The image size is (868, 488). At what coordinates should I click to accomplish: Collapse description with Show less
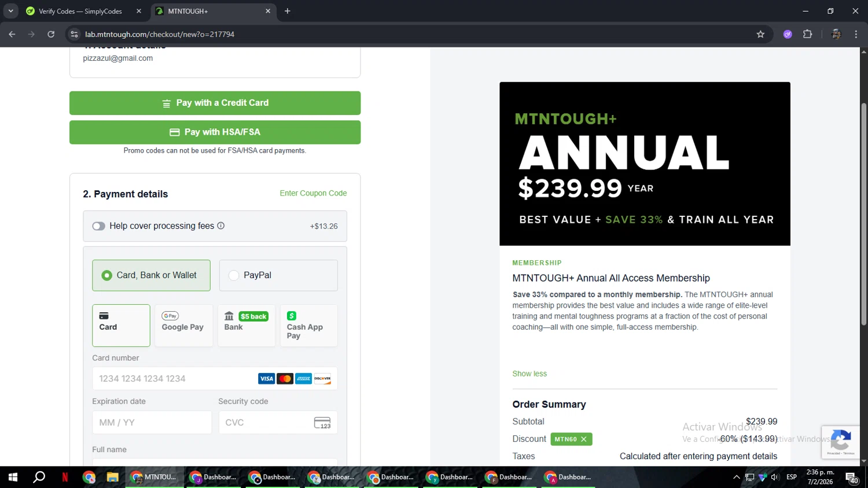529,374
